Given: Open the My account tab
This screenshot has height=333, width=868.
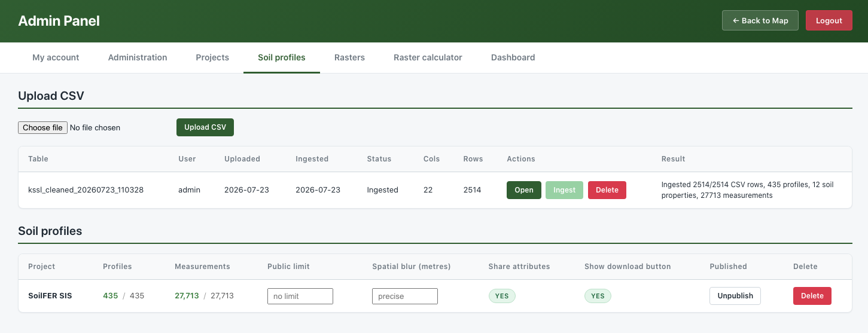Looking at the screenshot, I should tap(56, 57).
